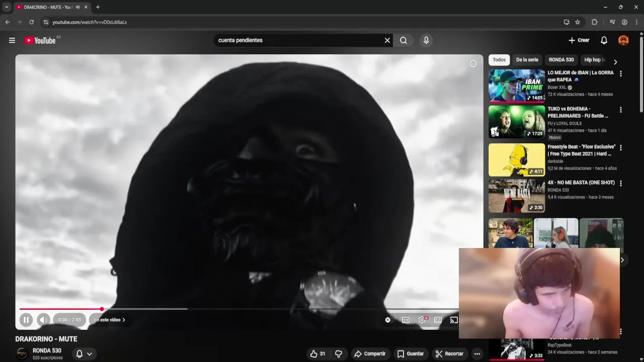This screenshot has height=362, width=644.
Task: Open RONDA 530 channel avatar
Action: [x=22, y=353]
